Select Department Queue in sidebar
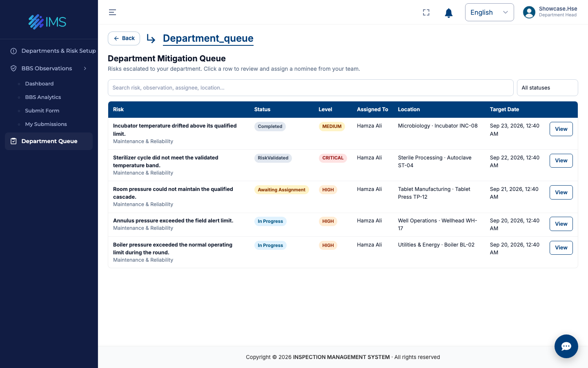 tap(49, 141)
